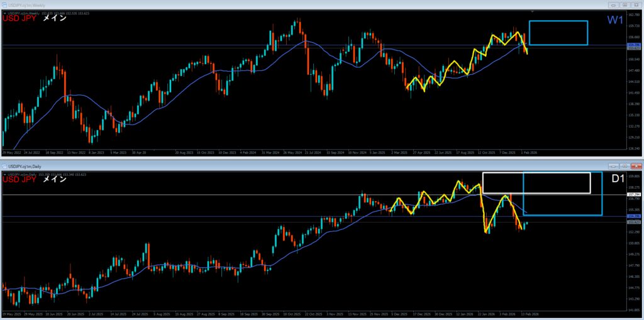Click the daily chart window title bar icon

[x=5, y=165]
